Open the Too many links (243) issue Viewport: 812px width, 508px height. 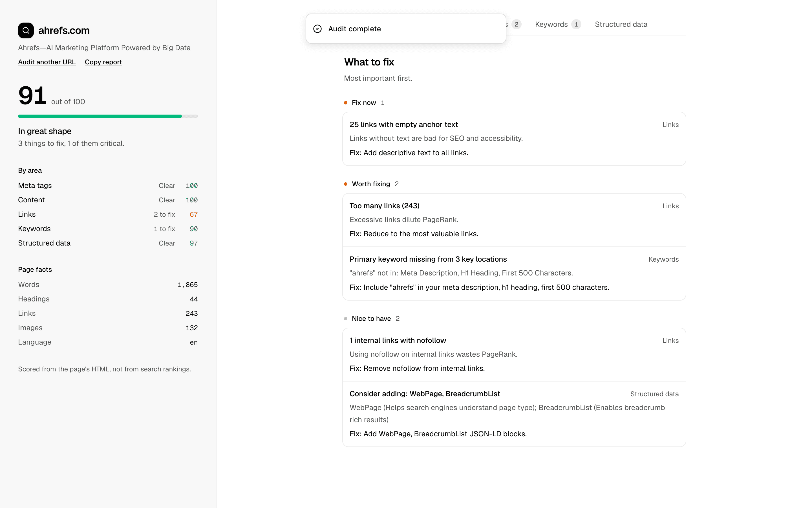(514, 220)
